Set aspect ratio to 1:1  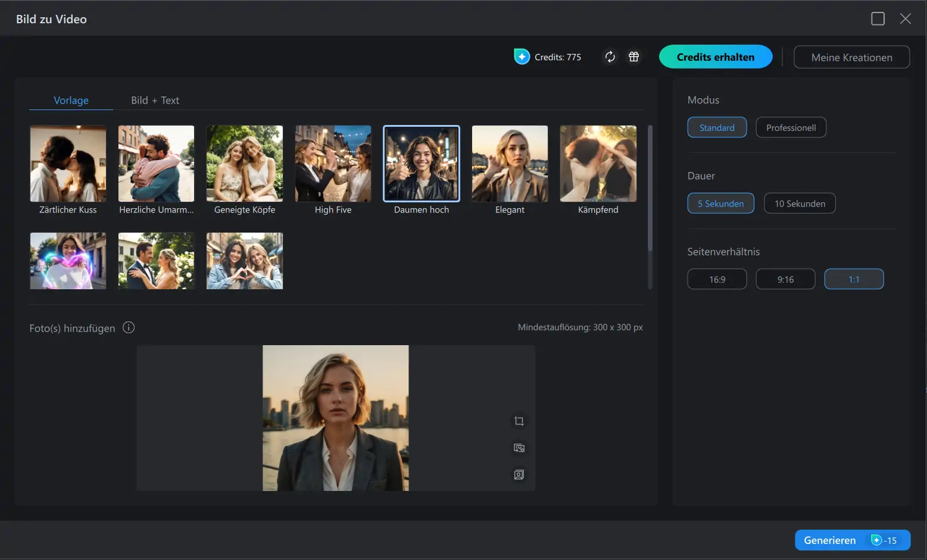854,279
